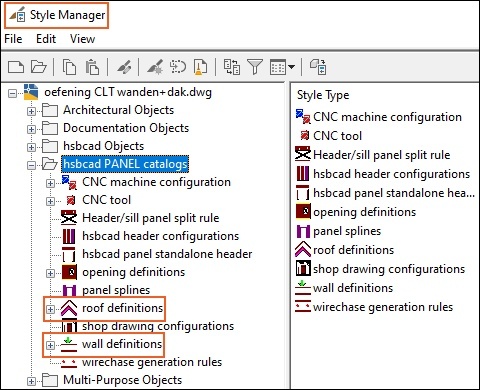Expand the Documentation Objects folder
Image resolution: width=480 pixels, height=390 pixels.
[31, 129]
